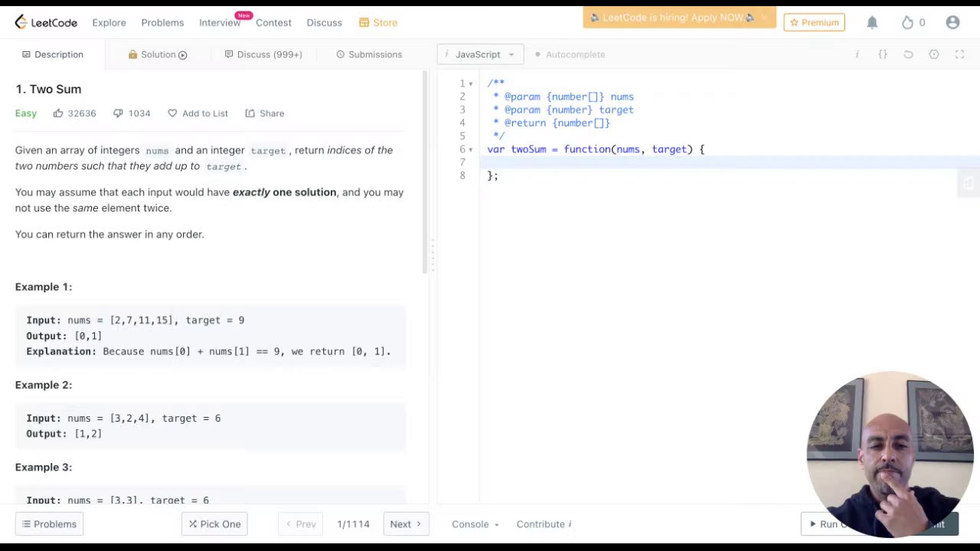Click the dislike count 1034
The height and width of the screenshot is (551, 980).
point(139,113)
